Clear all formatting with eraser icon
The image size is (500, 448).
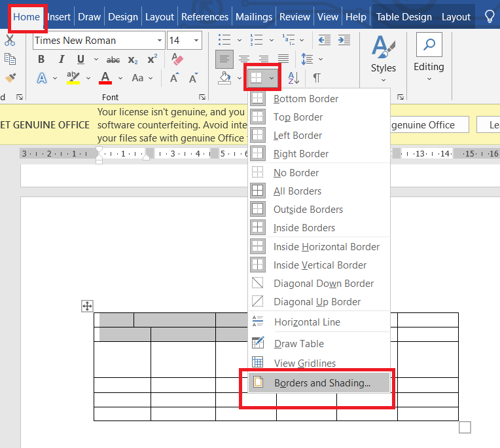pyautogui.click(x=177, y=59)
